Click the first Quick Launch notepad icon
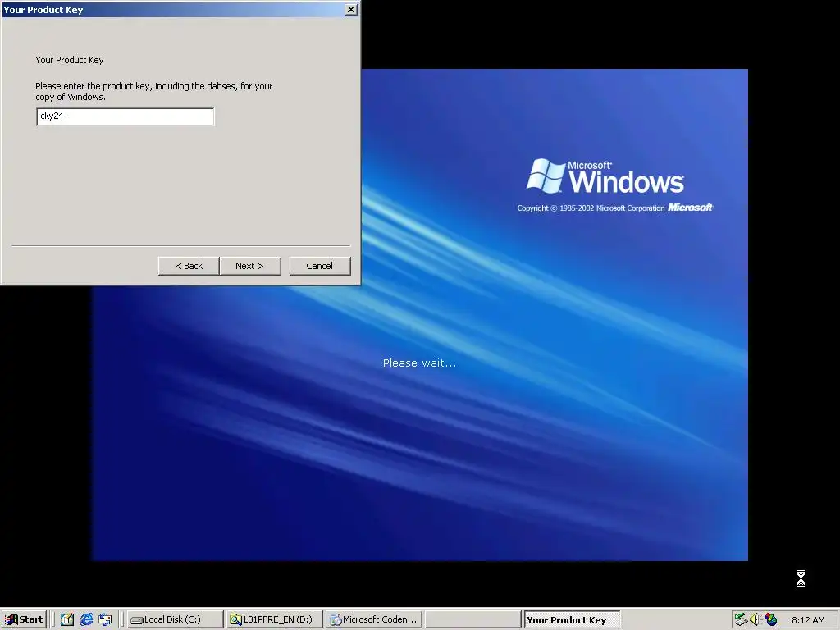 tap(67, 619)
